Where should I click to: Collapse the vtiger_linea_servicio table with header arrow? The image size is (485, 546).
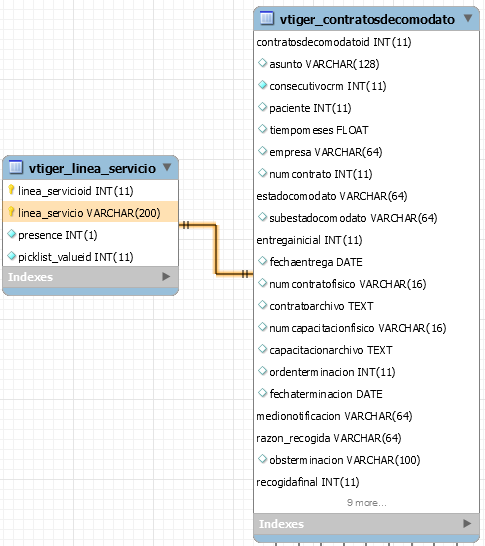(x=167, y=167)
